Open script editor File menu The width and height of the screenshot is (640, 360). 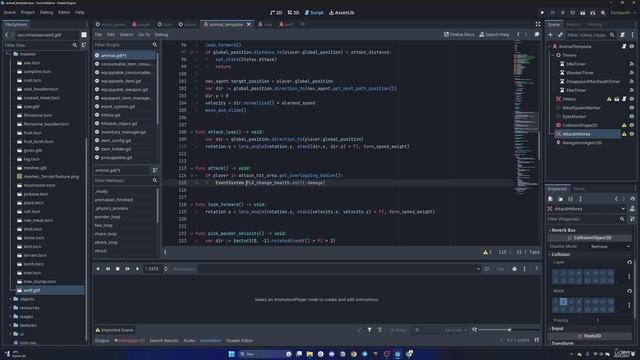coord(98,35)
